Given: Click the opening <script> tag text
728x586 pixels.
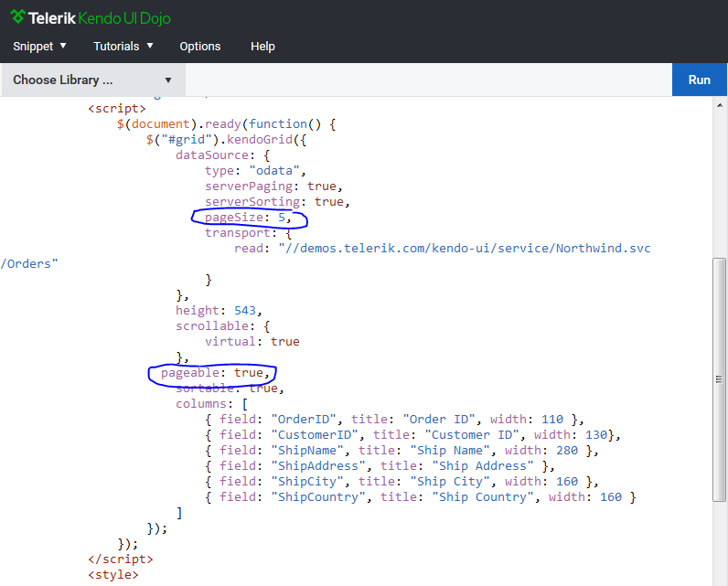Looking at the screenshot, I should pyautogui.click(x=117, y=109).
